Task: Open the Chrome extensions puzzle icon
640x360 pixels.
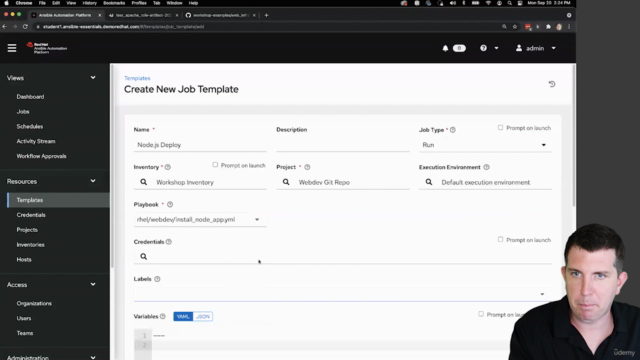Action: [548, 27]
